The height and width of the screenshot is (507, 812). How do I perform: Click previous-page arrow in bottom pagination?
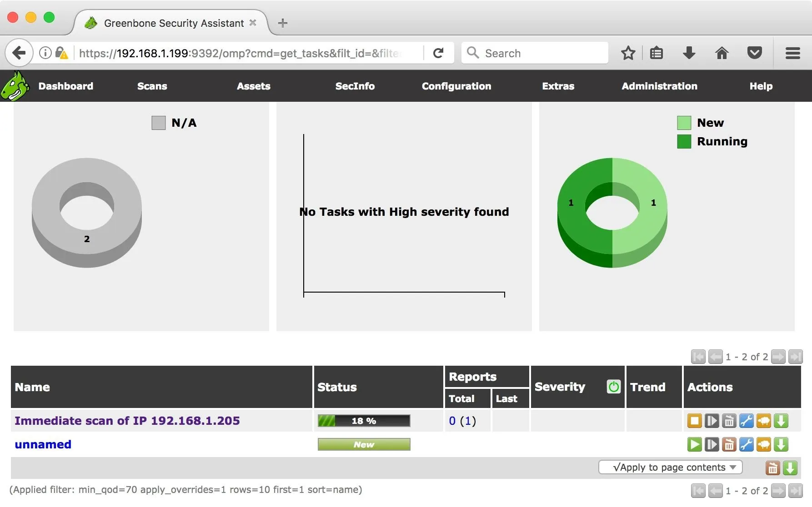click(715, 491)
